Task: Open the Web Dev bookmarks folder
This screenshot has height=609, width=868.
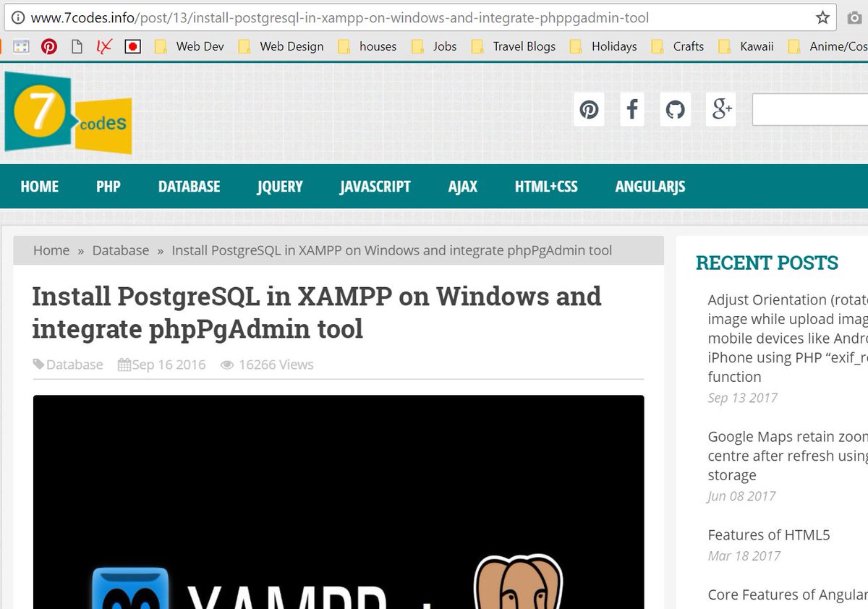Action: click(189, 46)
